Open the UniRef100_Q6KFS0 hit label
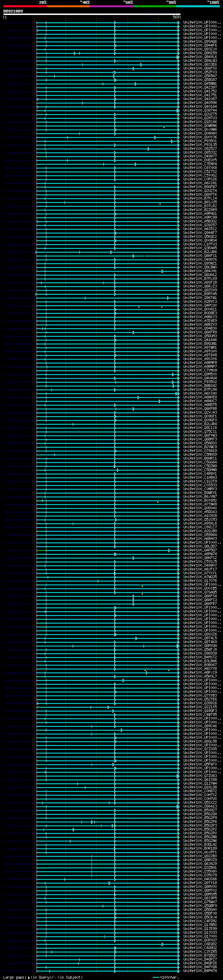223x980 pixels. point(200,68)
